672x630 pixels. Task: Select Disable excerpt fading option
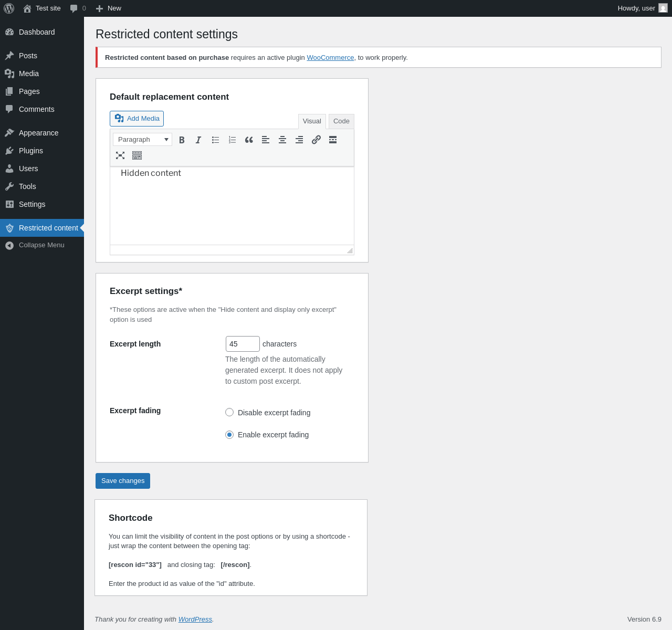(x=229, y=412)
